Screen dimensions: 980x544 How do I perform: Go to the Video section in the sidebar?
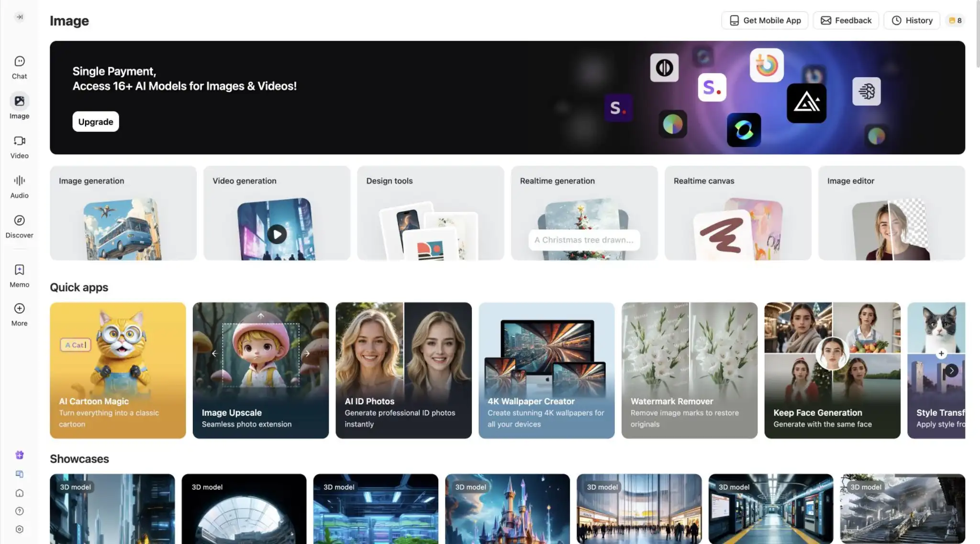[19, 147]
